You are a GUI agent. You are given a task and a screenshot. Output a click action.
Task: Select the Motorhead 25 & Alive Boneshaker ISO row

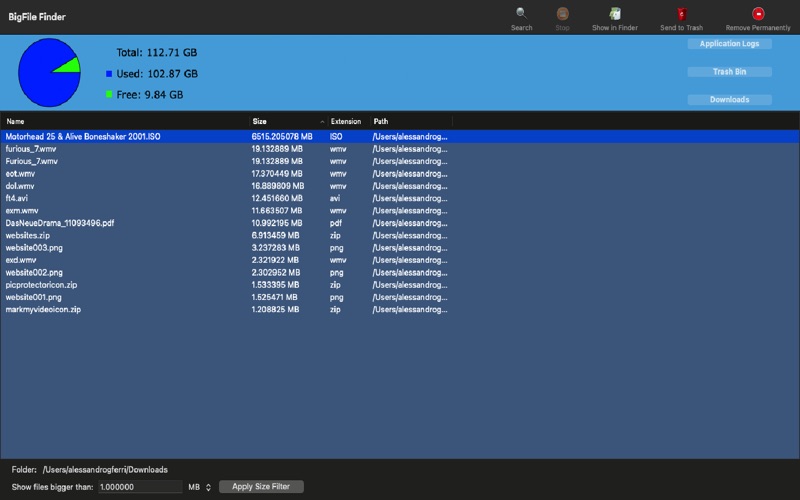coord(400,137)
